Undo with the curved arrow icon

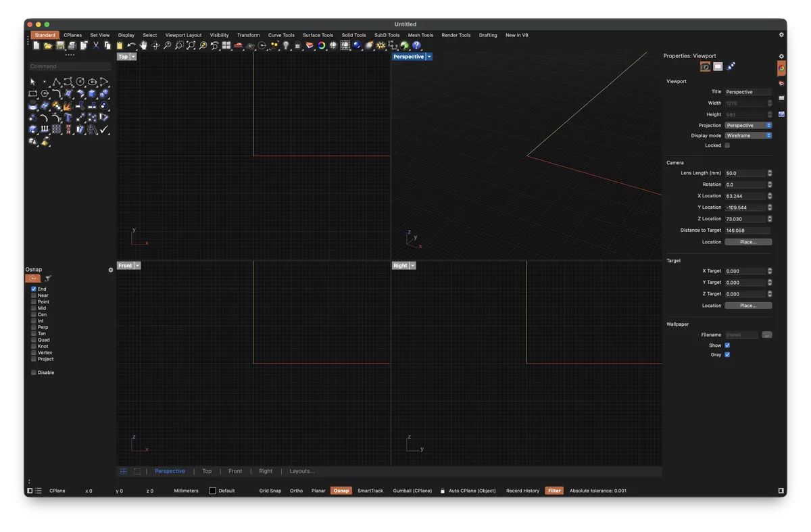tap(132, 46)
